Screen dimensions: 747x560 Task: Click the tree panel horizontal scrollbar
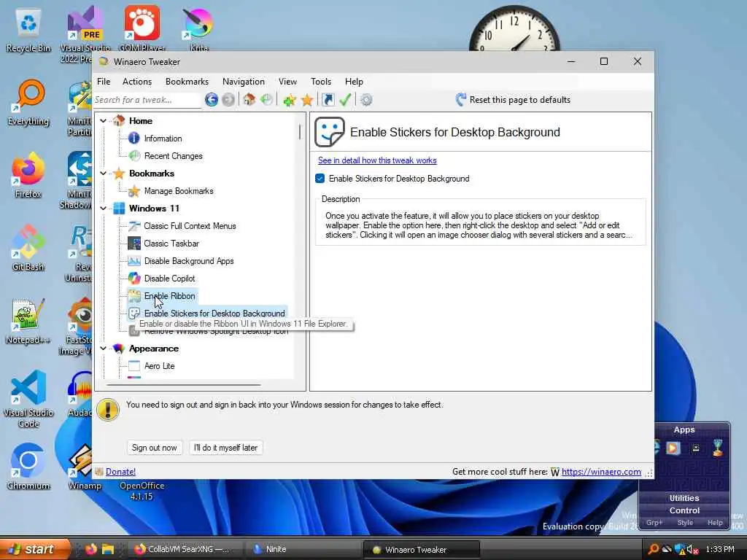183,384
